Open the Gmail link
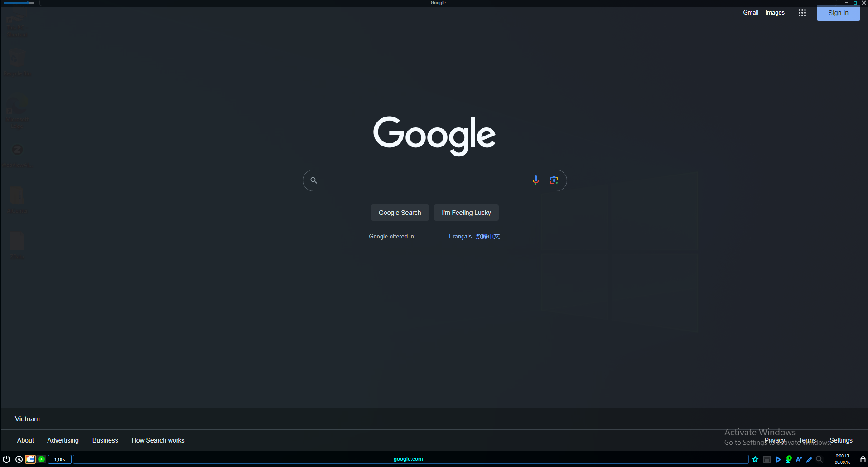868x467 pixels. point(751,13)
